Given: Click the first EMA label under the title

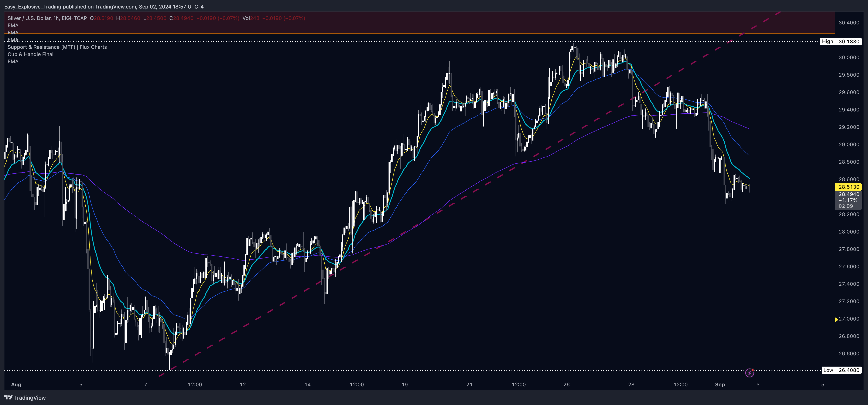Looking at the screenshot, I should pos(13,25).
